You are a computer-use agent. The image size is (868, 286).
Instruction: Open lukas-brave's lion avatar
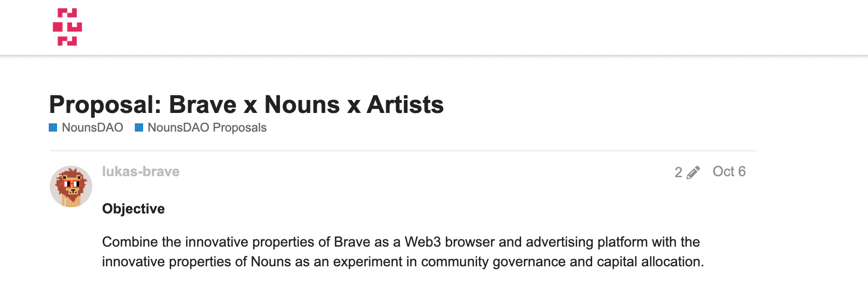(x=71, y=187)
